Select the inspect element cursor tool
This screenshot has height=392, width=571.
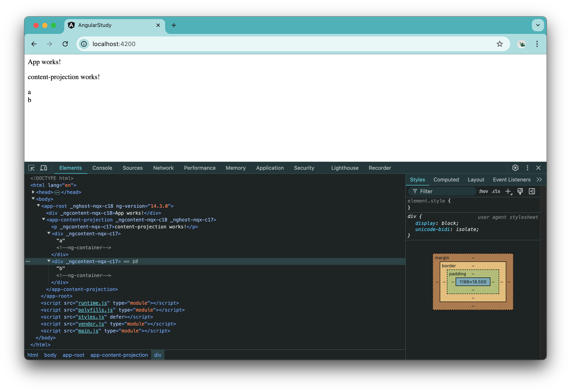32,168
